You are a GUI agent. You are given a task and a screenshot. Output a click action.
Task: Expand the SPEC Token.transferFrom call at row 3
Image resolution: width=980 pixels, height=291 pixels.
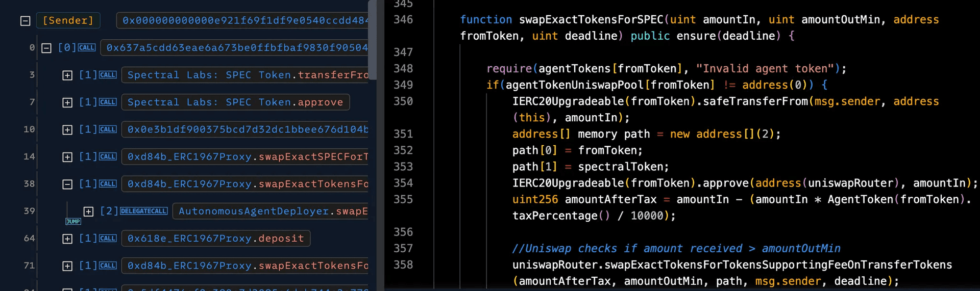(67, 75)
